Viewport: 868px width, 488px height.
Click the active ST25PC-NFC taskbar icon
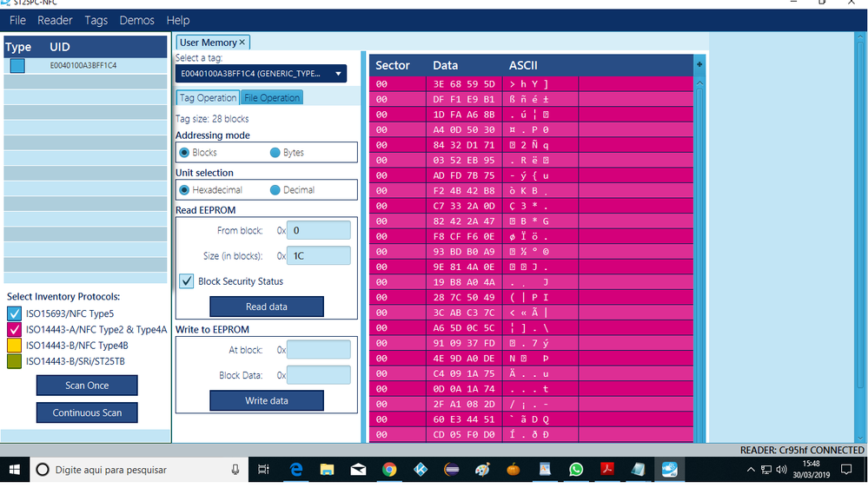(x=669, y=470)
